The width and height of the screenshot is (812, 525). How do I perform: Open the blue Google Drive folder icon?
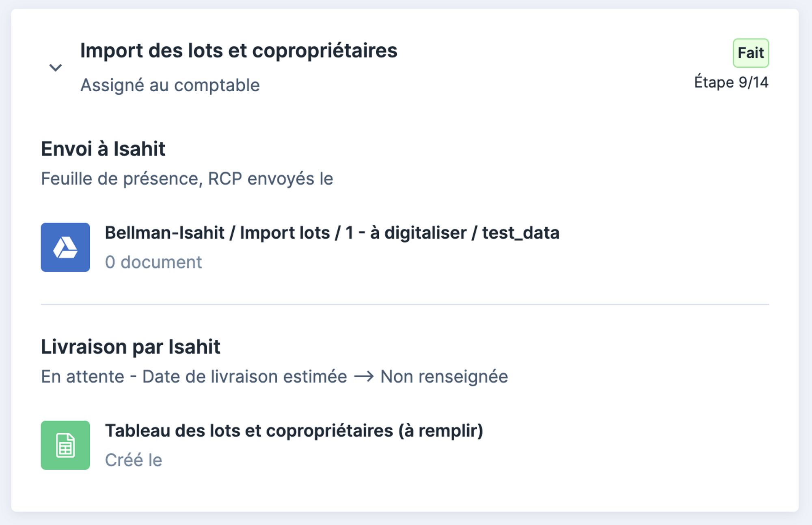(x=65, y=247)
